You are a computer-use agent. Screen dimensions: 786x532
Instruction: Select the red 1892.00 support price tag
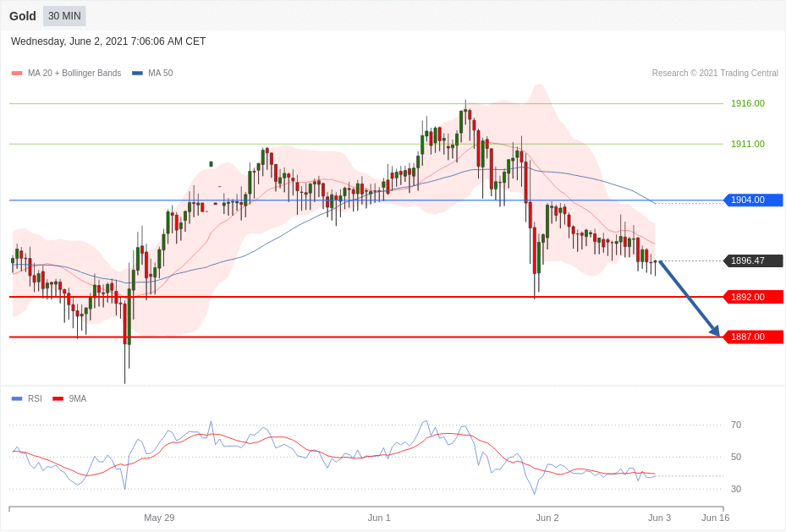(x=753, y=297)
